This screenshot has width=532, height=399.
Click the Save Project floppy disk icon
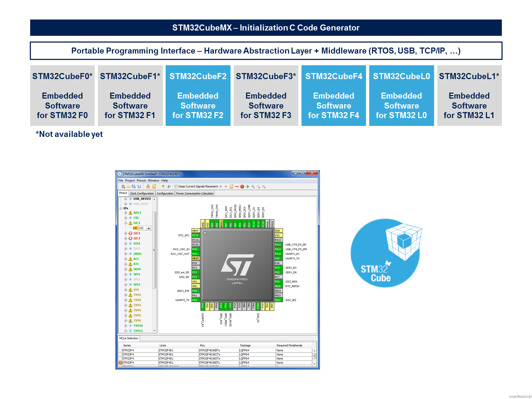[x=139, y=187]
